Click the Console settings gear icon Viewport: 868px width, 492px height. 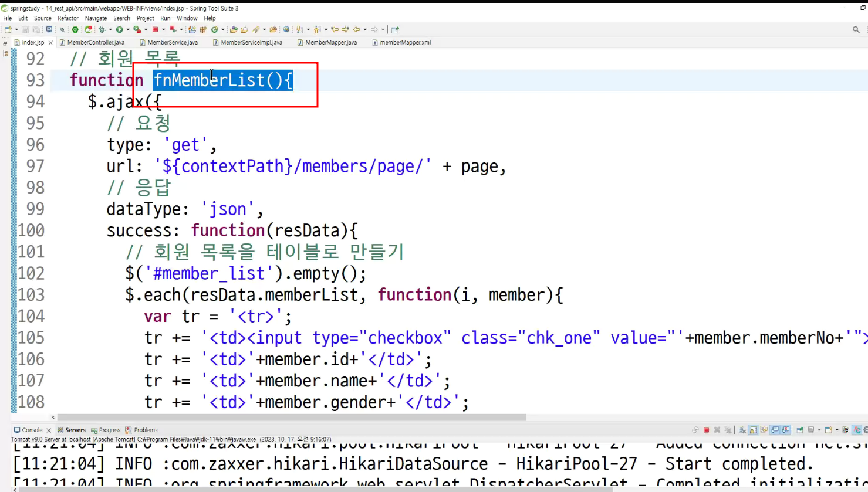coord(866,430)
